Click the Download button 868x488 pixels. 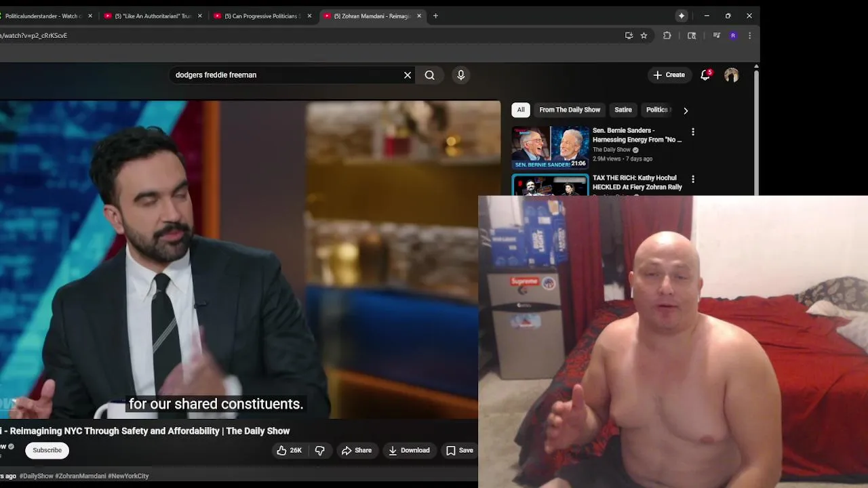point(409,450)
